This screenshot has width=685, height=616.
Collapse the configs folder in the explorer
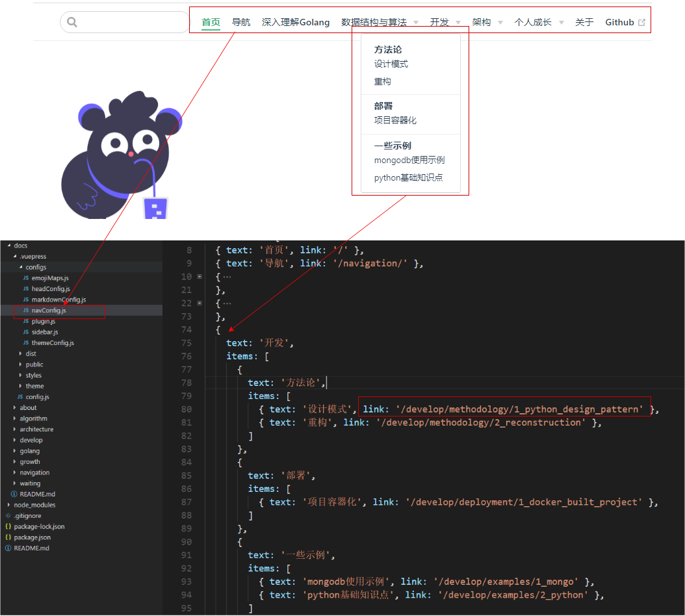point(21,267)
